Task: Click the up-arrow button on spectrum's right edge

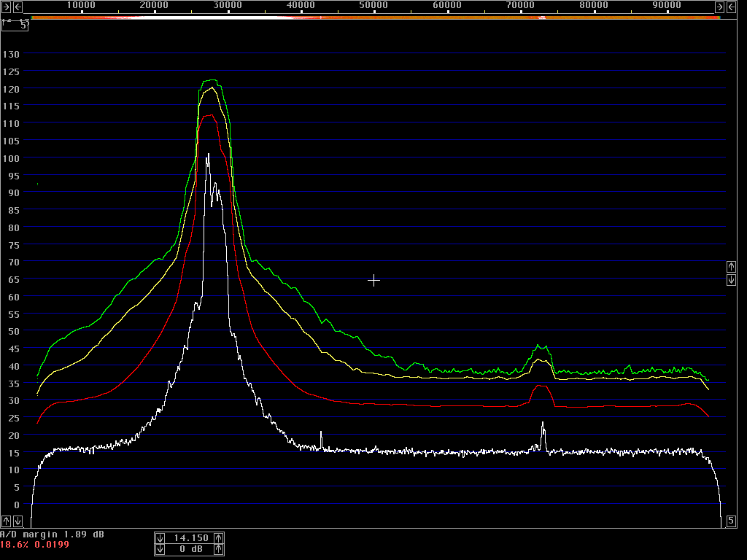Action: 731,267
